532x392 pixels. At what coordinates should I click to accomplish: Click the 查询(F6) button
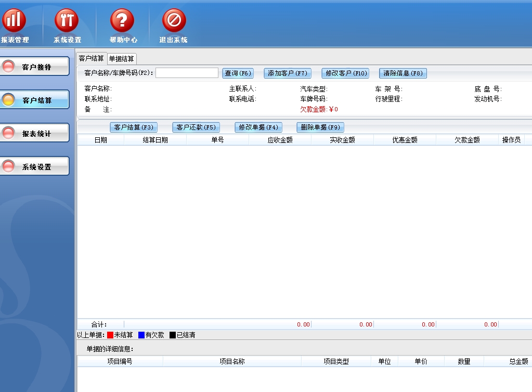[238, 73]
